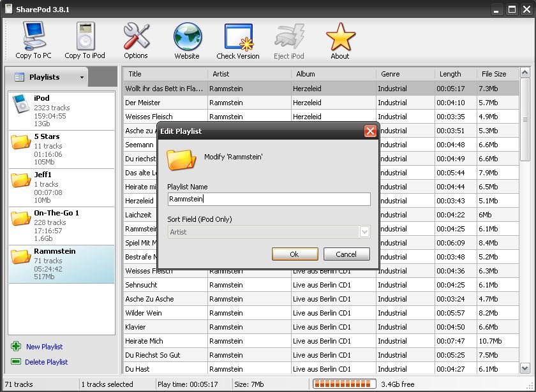Select the track 'Sehnsucht'

click(x=321, y=285)
